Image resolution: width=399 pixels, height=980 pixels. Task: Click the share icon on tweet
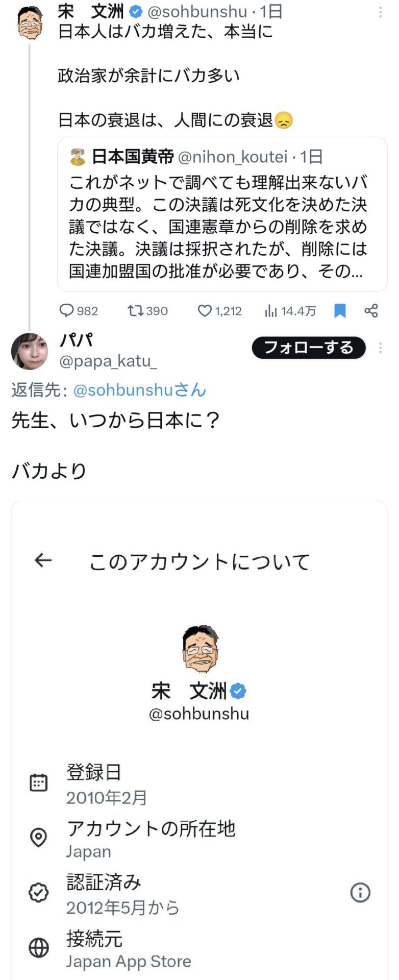[x=371, y=310]
